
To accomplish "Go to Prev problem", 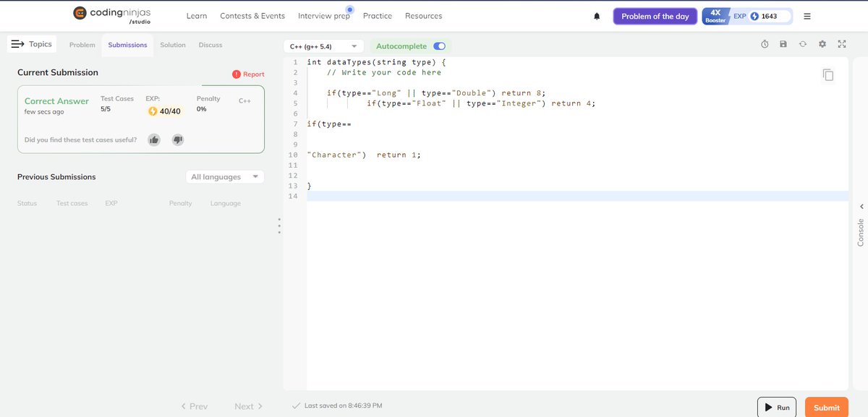I will click(x=195, y=406).
